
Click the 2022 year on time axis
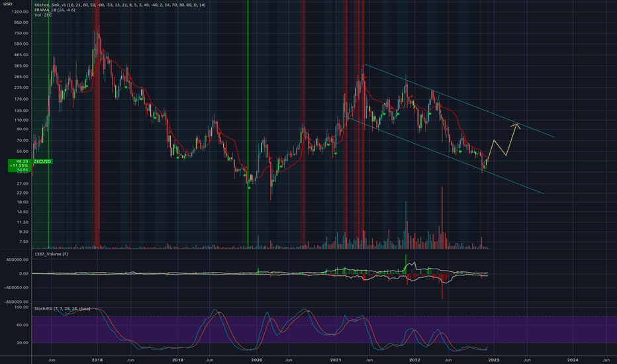click(x=414, y=359)
